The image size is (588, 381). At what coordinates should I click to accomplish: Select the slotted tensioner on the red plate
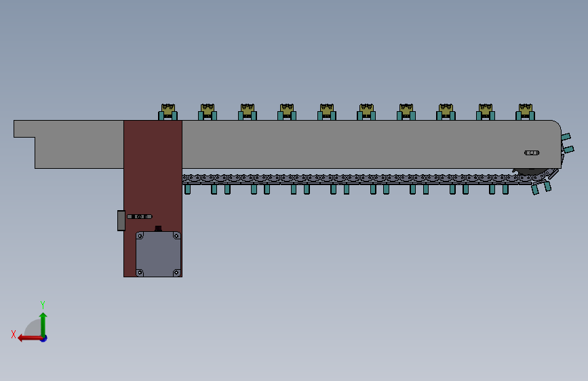140,217
